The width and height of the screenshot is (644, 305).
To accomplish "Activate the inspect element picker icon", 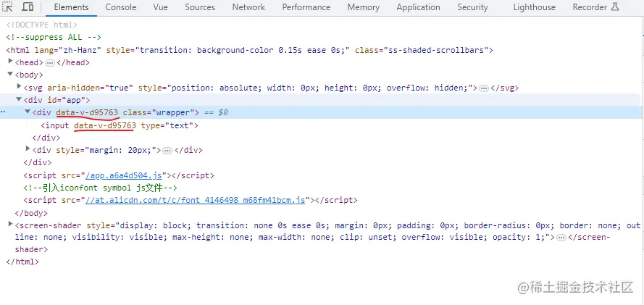I will pyautogui.click(x=7, y=7).
